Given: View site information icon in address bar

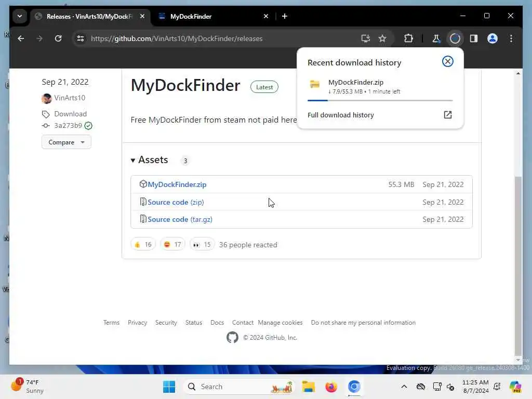Looking at the screenshot, I should click(x=81, y=38).
